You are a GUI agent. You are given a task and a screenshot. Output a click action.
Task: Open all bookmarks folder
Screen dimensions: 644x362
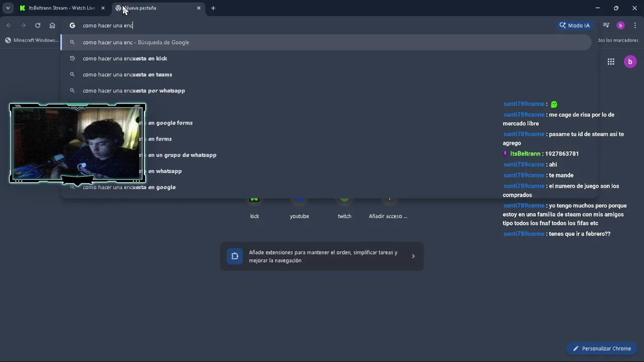point(618,40)
